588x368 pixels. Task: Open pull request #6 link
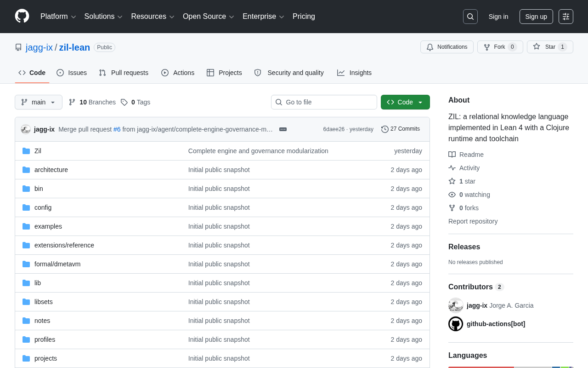[x=117, y=129]
